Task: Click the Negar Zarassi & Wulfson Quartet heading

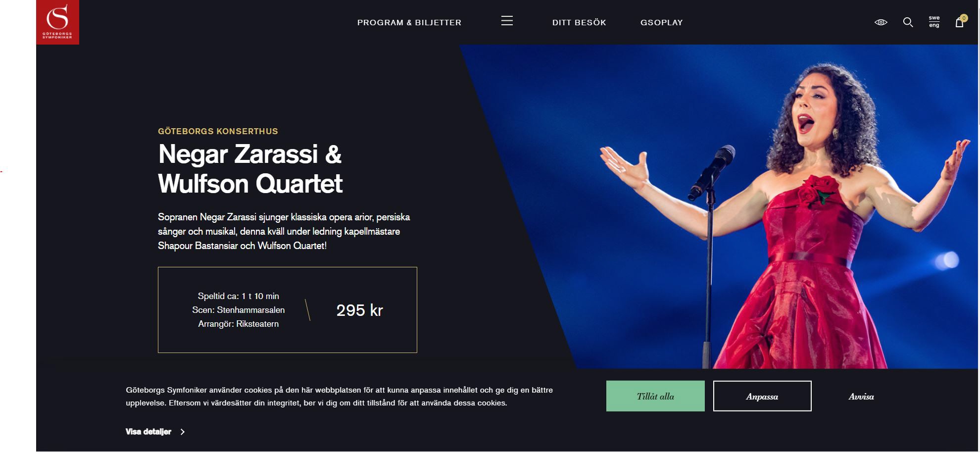Action: click(250, 168)
